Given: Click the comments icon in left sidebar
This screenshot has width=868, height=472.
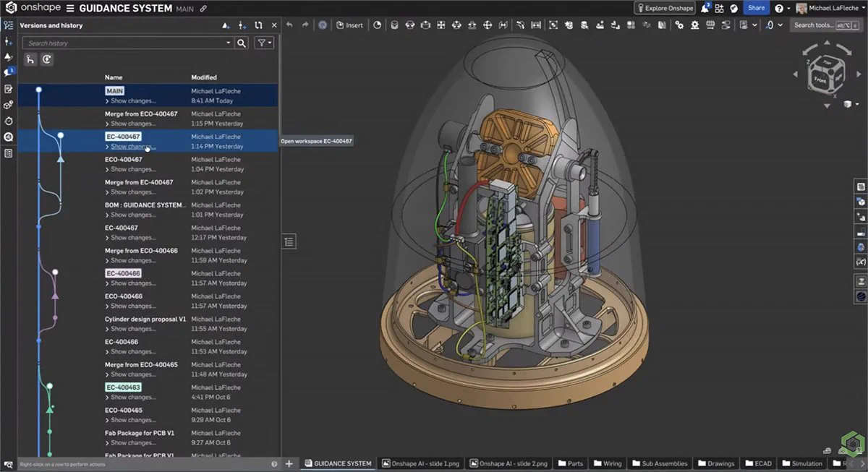Looking at the screenshot, I should 9,72.
